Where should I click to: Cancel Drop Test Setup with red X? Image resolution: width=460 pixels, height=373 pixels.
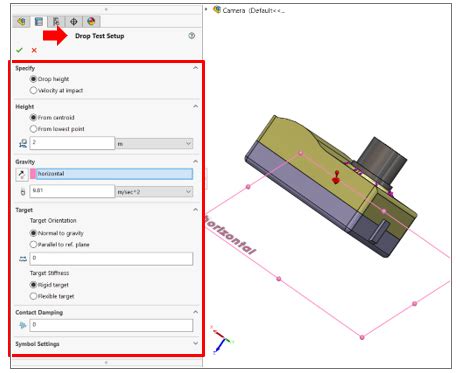34,50
